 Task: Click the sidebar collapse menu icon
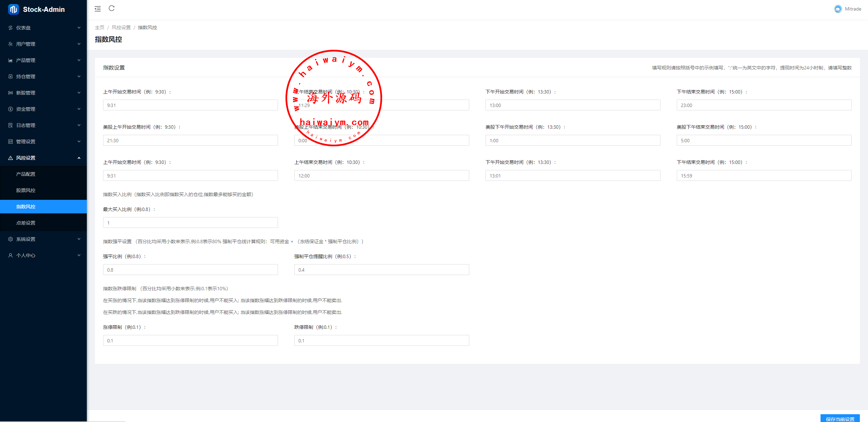pyautogui.click(x=98, y=9)
